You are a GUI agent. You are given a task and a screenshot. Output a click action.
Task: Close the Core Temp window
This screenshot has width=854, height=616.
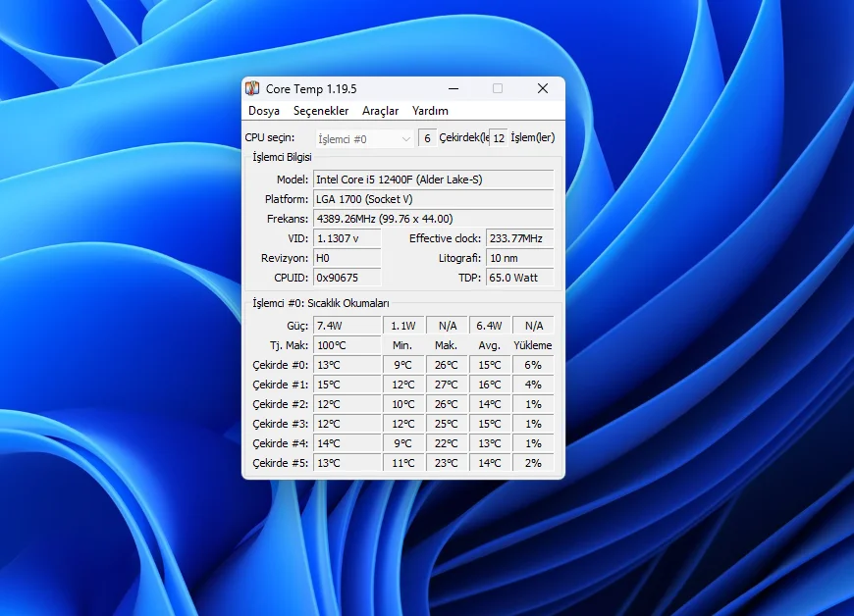coord(543,88)
